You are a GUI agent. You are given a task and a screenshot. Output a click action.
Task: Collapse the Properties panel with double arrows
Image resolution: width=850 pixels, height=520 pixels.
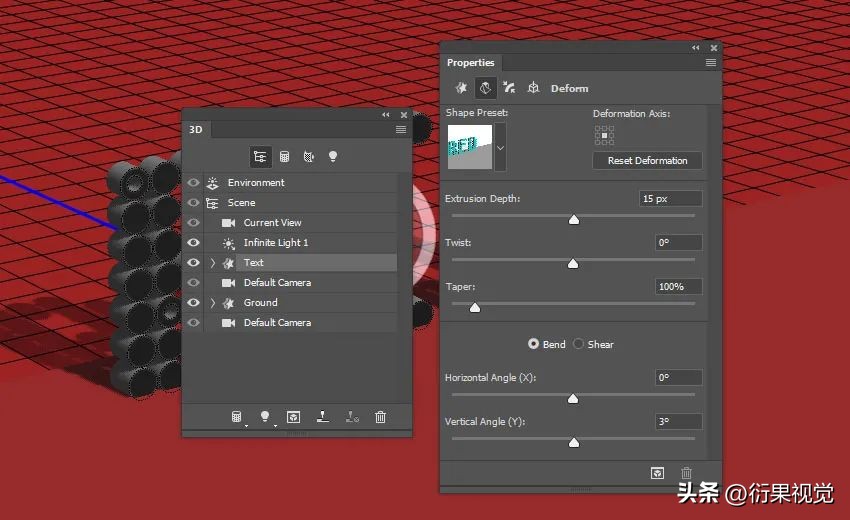pos(696,48)
